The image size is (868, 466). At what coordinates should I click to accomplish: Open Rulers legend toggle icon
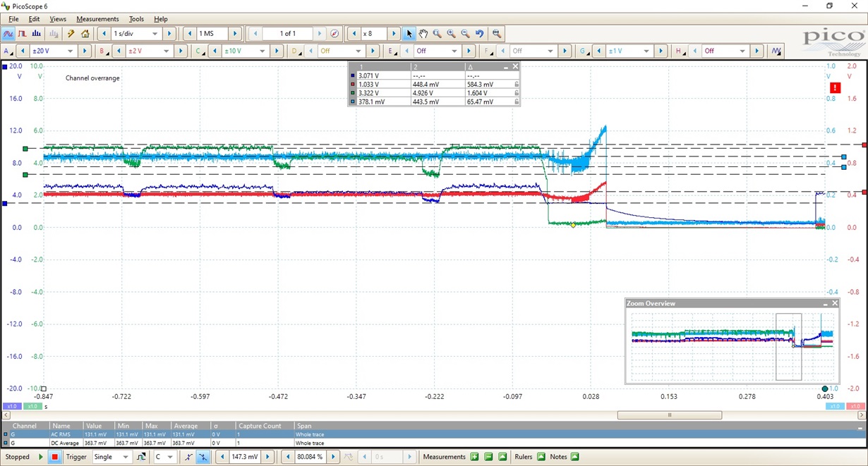(x=541, y=457)
